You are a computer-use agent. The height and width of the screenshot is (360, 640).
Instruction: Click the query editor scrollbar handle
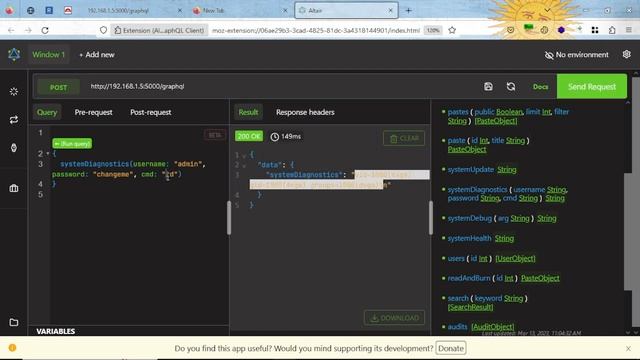(x=229, y=218)
